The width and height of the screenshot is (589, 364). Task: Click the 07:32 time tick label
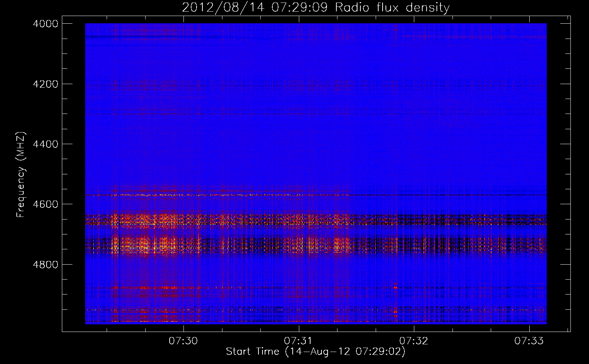point(414,341)
